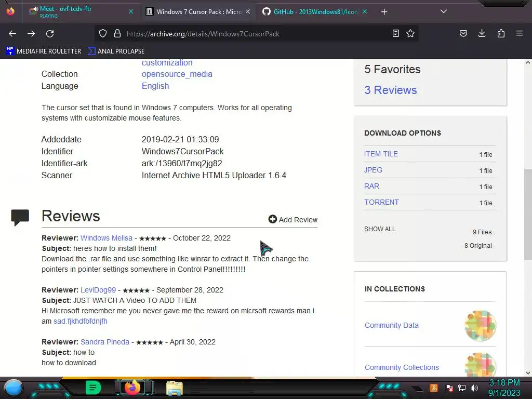Open the Community Data collection link
532x399 pixels.
pyautogui.click(x=392, y=325)
